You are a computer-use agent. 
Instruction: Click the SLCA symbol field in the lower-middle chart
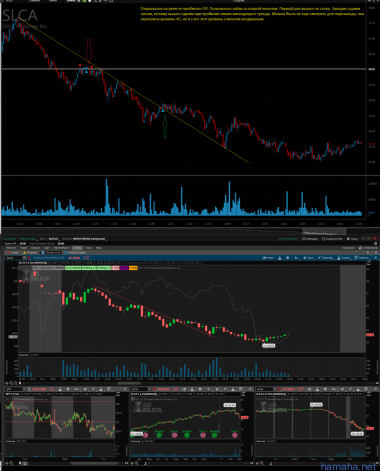(x=139, y=389)
